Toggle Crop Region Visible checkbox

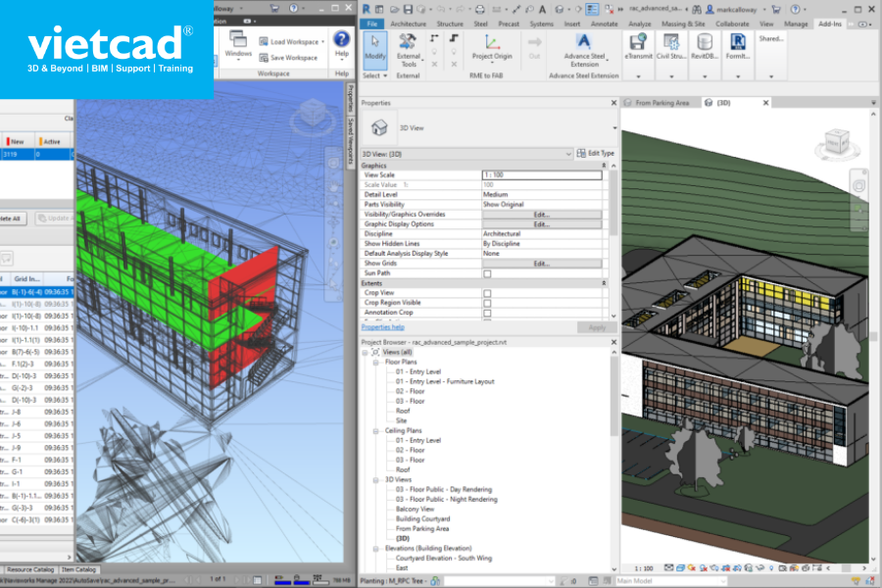pos(487,303)
